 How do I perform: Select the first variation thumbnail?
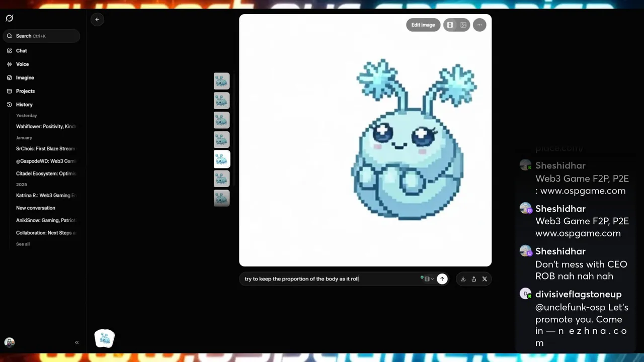tap(221, 81)
